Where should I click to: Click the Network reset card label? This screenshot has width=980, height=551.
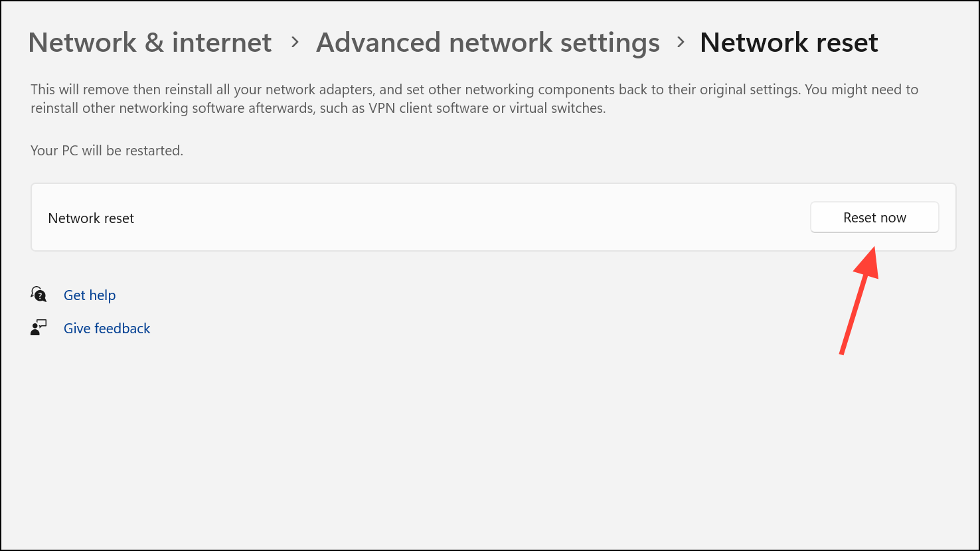click(92, 218)
